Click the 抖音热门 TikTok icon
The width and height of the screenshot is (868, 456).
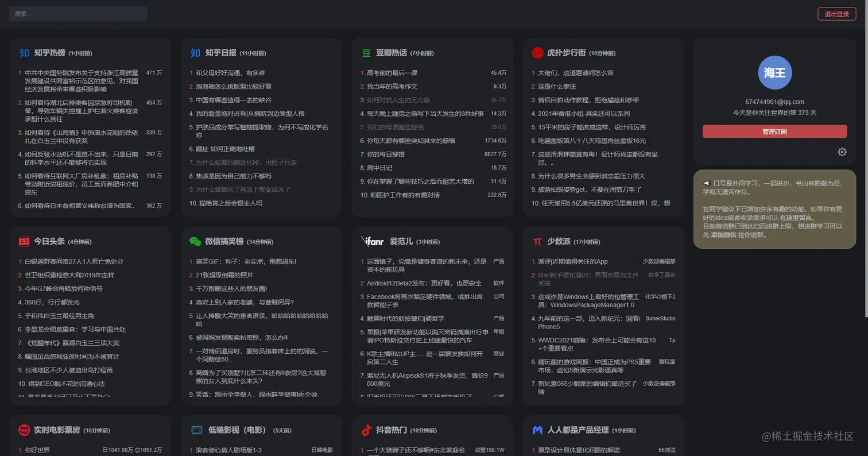(366, 430)
